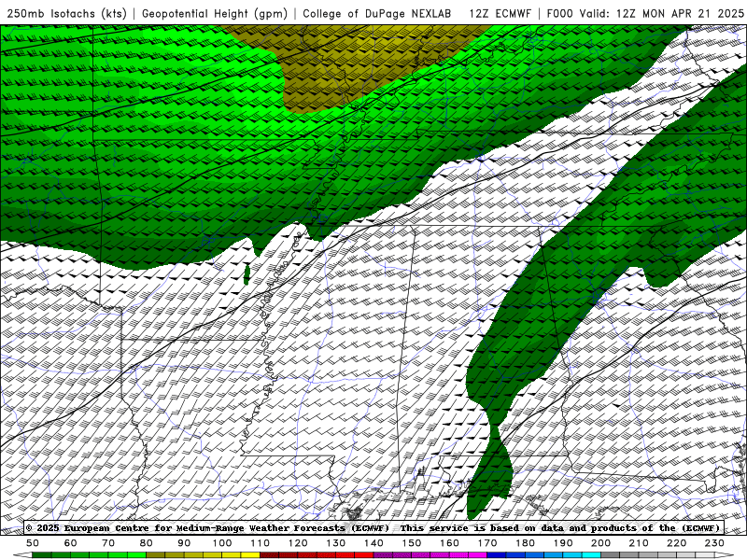Click the "90" color bar label
Image resolution: width=747 pixels, height=560 pixels.
click(x=184, y=543)
